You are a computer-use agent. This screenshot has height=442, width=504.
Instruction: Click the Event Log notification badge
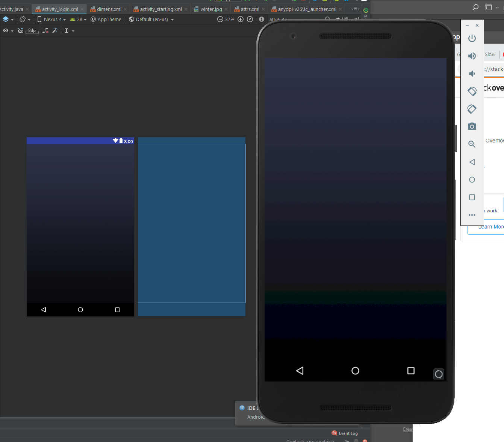(x=334, y=433)
